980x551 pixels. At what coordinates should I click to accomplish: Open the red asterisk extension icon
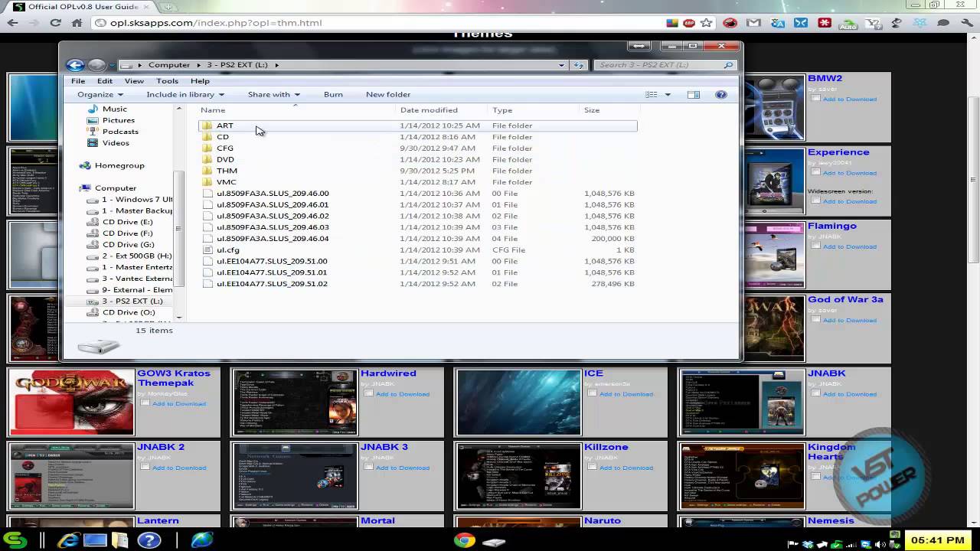point(825,23)
